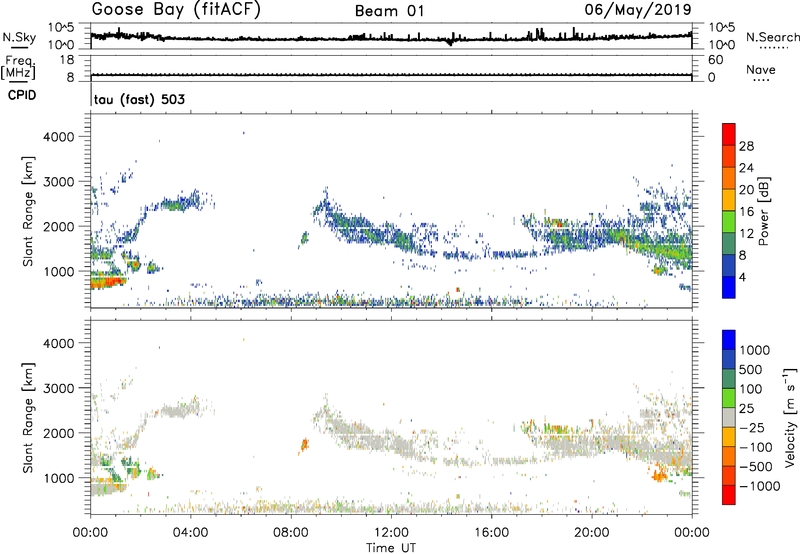This screenshot has width=800, height=554.
Task: Click the "Power [dB]" color bar title
Action: click(763, 211)
